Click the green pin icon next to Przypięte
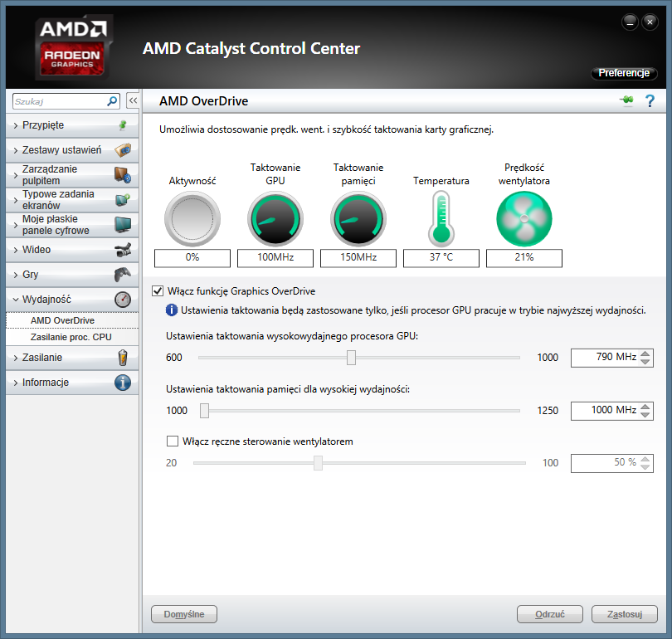This screenshot has width=672, height=639. click(x=123, y=125)
